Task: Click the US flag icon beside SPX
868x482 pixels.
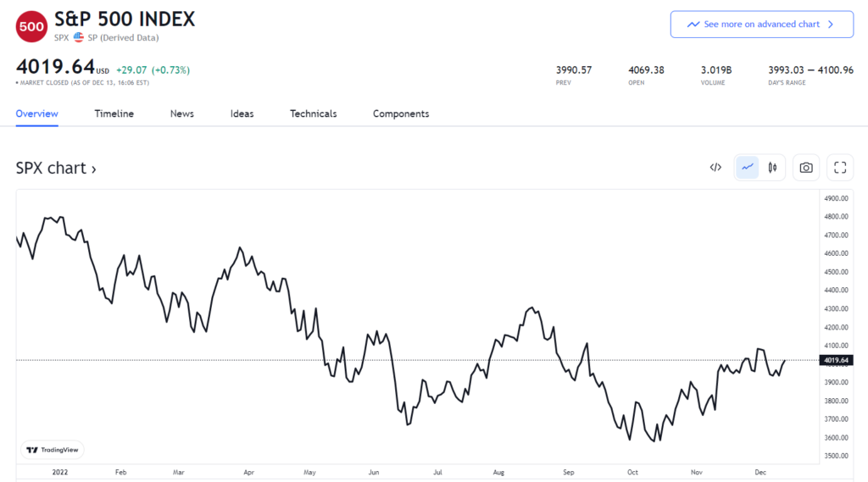Action: [79, 37]
